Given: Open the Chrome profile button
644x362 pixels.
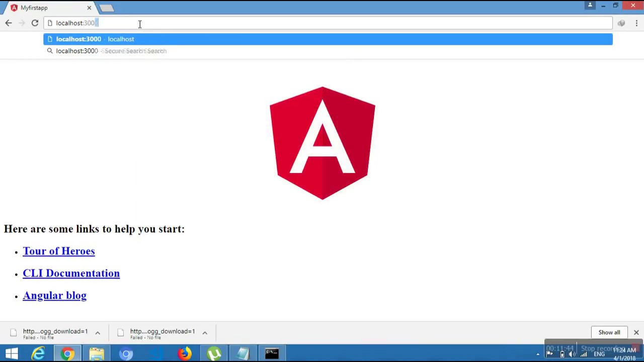Looking at the screenshot, I should (590, 6).
